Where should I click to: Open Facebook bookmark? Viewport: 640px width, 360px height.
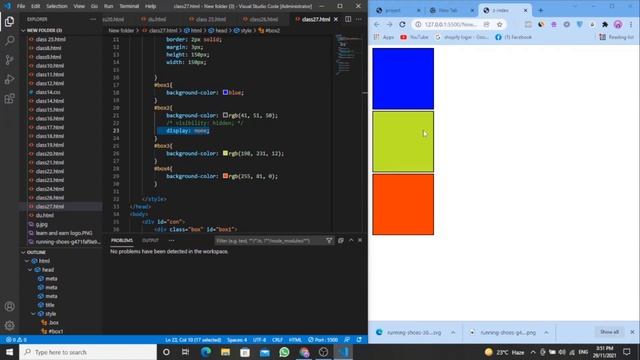coord(513,37)
